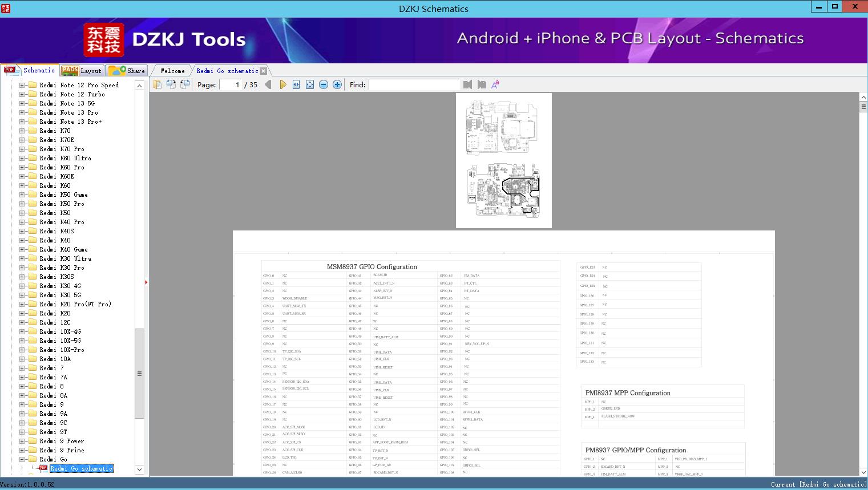
Task: Click the text size Aa icon
Action: click(x=495, y=84)
